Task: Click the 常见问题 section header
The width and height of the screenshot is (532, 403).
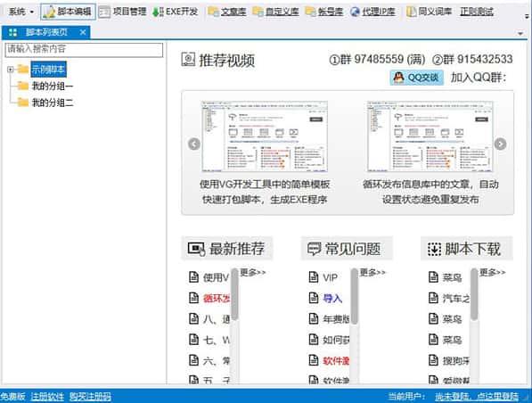Action: click(x=347, y=249)
